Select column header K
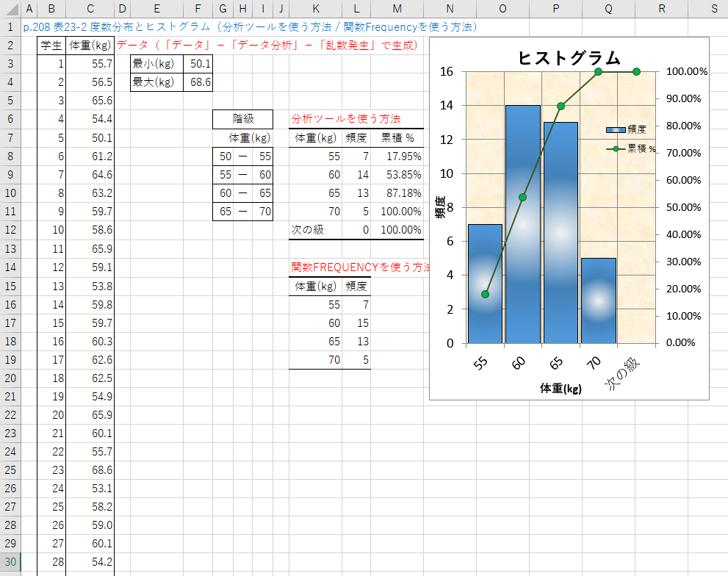This screenshot has width=728, height=576. [x=316, y=8]
